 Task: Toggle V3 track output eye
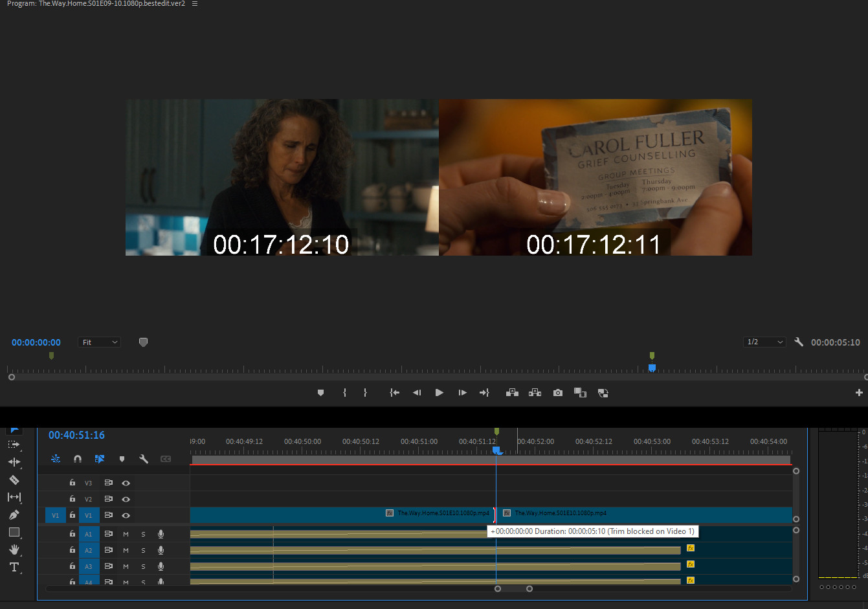pos(126,483)
